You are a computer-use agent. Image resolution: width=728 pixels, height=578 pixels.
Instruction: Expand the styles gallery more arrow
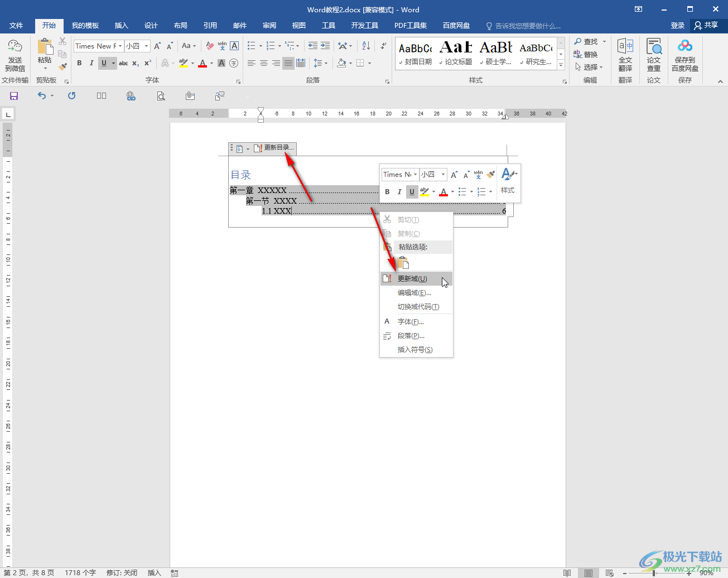click(x=561, y=66)
